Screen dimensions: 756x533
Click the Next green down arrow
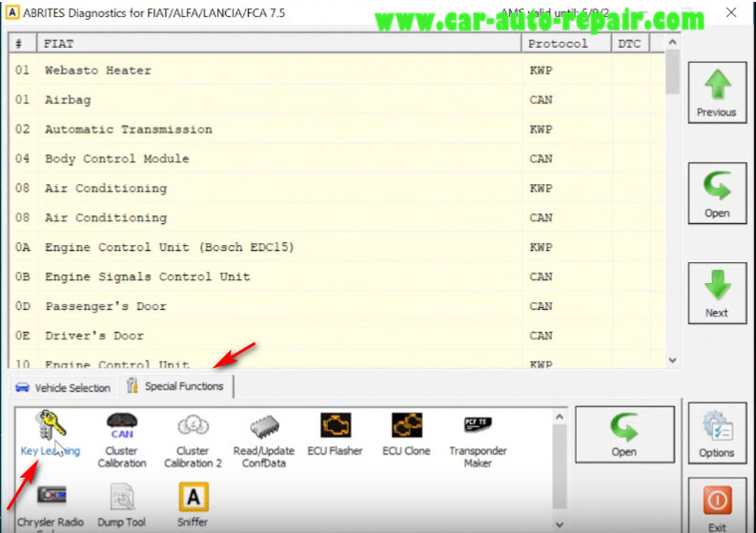pos(717,294)
